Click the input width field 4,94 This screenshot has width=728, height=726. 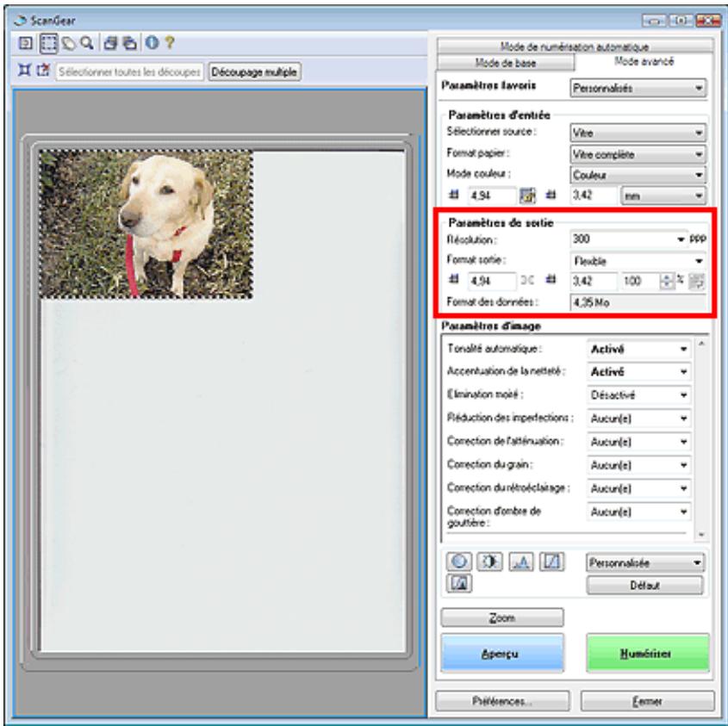click(491, 195)
